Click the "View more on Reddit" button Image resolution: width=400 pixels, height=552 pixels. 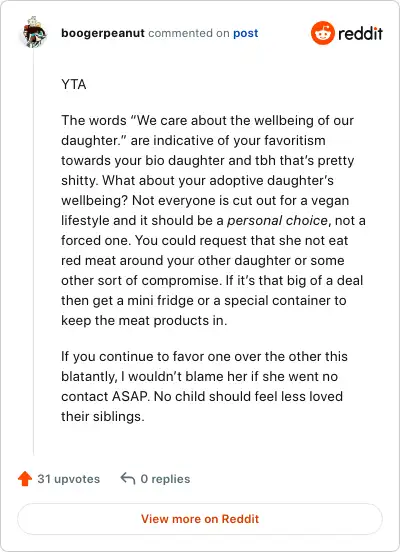(x=200, y=519)
